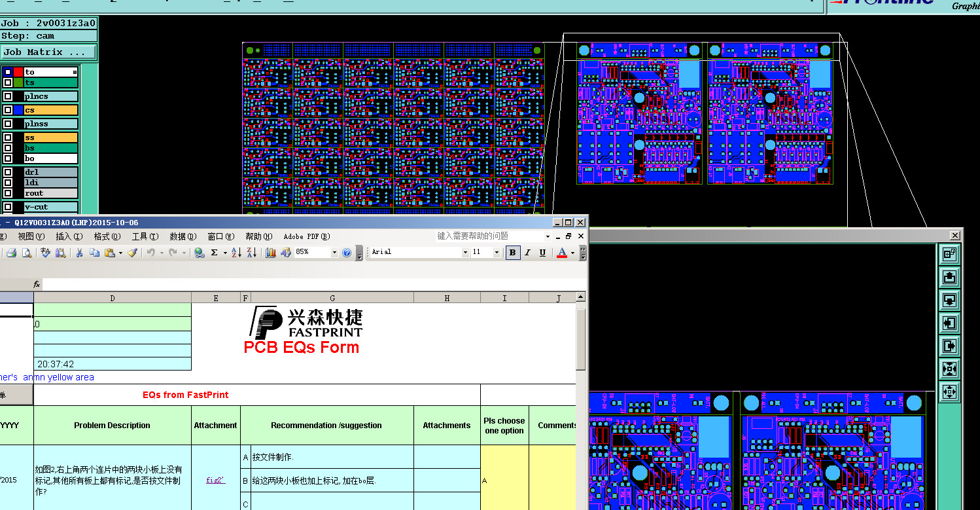
Task: Select the Format Painter brush icon
Action: coord(132,253)
